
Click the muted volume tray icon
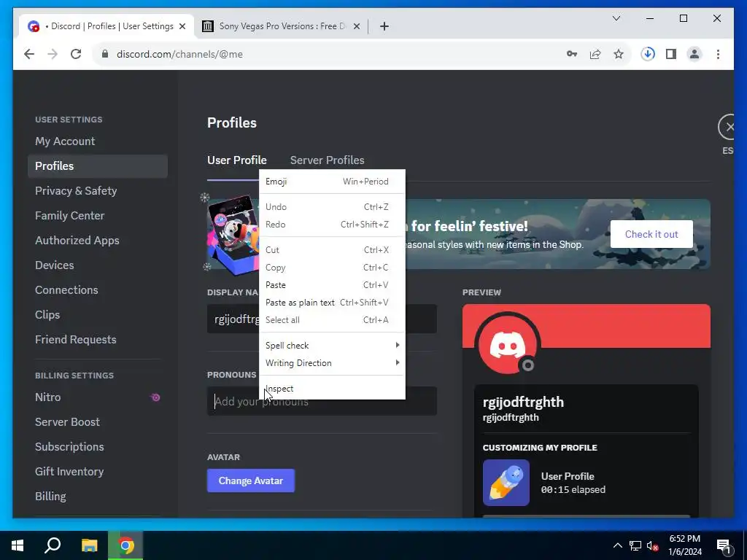coord(653,545)
